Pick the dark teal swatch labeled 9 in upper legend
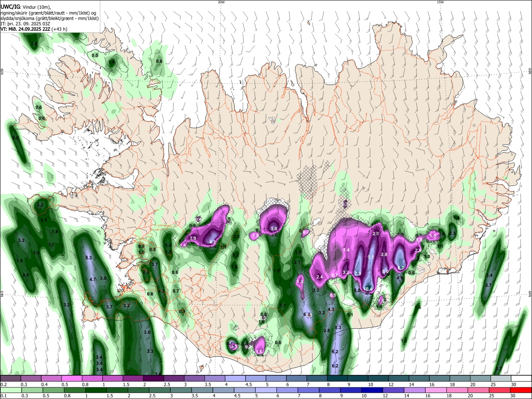 coord(357,379)
